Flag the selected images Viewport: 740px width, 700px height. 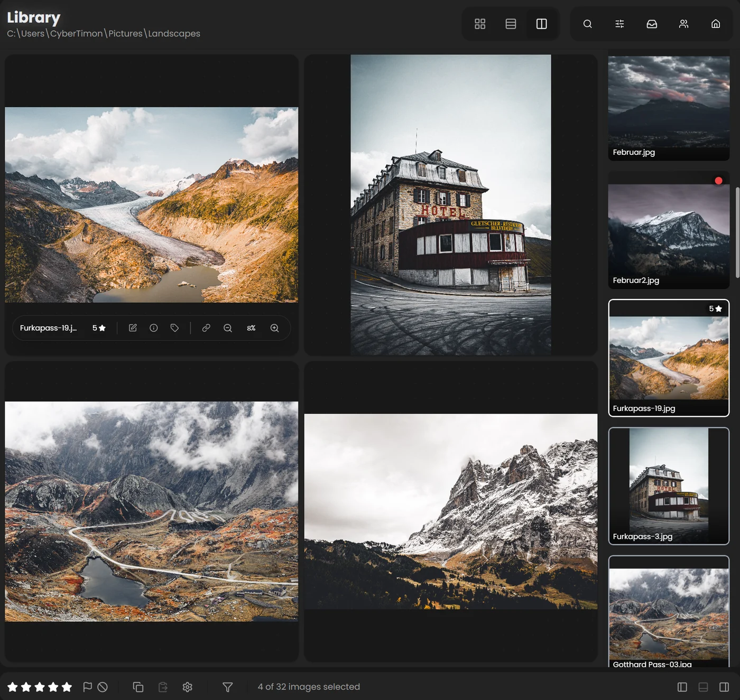[88, 687]
